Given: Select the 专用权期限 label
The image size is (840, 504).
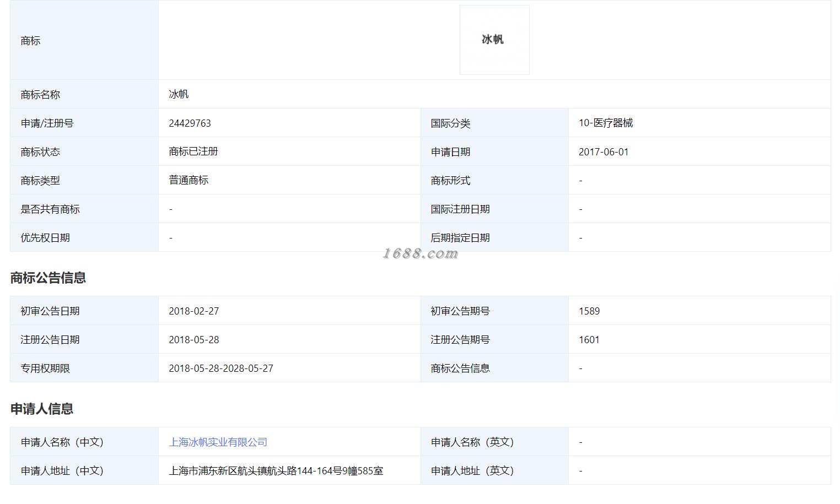Looking at the screenshot, I should point(45,368).
